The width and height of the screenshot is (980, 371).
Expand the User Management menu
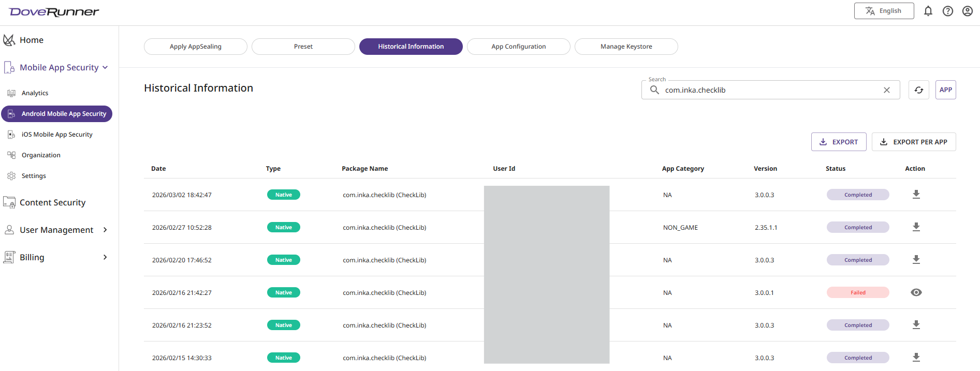105,230
